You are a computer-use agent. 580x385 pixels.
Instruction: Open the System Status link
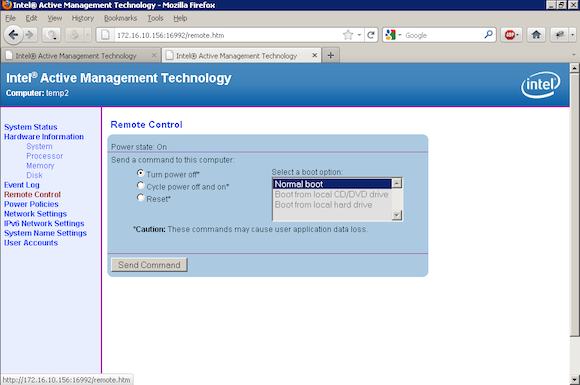[31, 127]
